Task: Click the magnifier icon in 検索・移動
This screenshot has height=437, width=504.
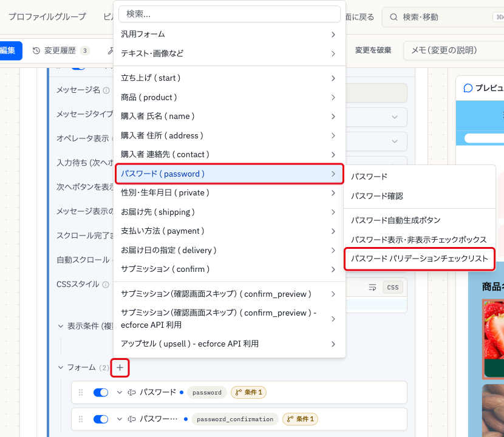Action: point(393,17)
